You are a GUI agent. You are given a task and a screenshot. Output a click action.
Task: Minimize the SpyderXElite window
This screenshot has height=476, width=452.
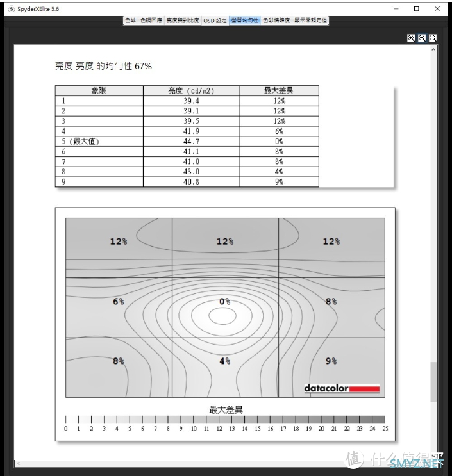(x=396, y=9)
